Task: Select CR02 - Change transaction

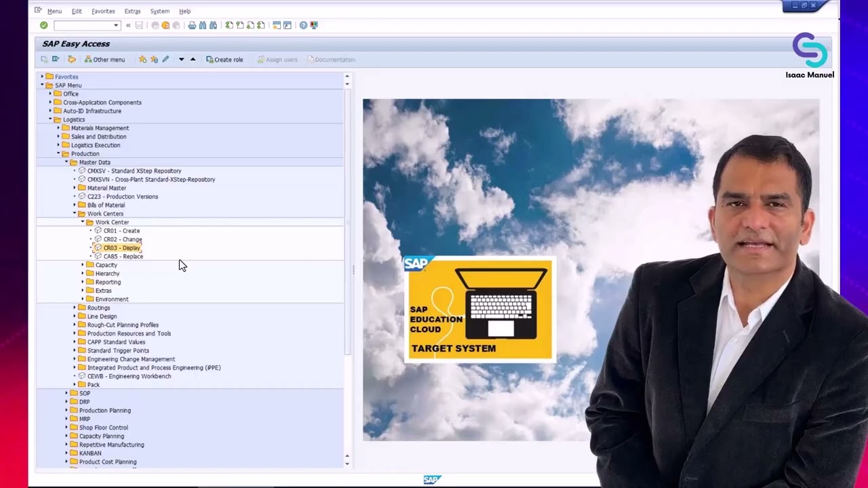Action: [x=123, y=239]
